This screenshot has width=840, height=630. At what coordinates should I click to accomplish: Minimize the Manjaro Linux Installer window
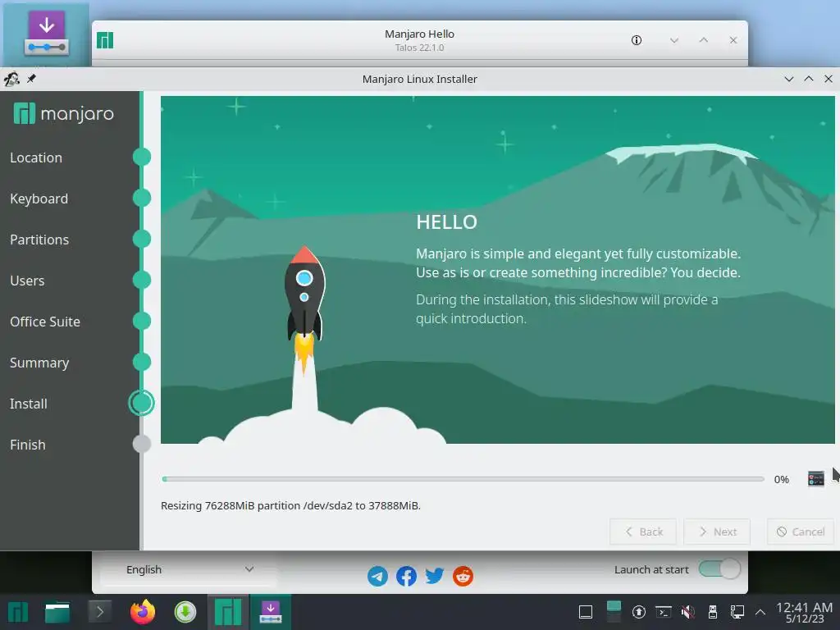coord(788,79)
